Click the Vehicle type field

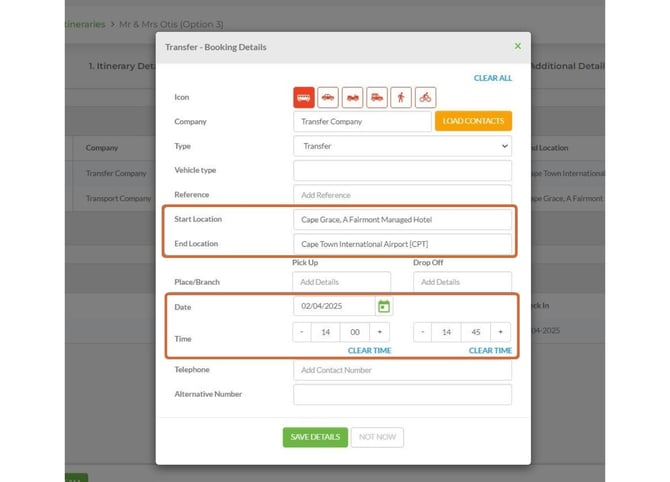coord(403,170)
